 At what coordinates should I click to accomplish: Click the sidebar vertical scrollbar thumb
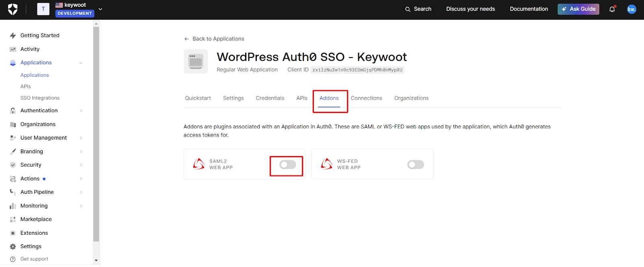click(x=96, y=134)
